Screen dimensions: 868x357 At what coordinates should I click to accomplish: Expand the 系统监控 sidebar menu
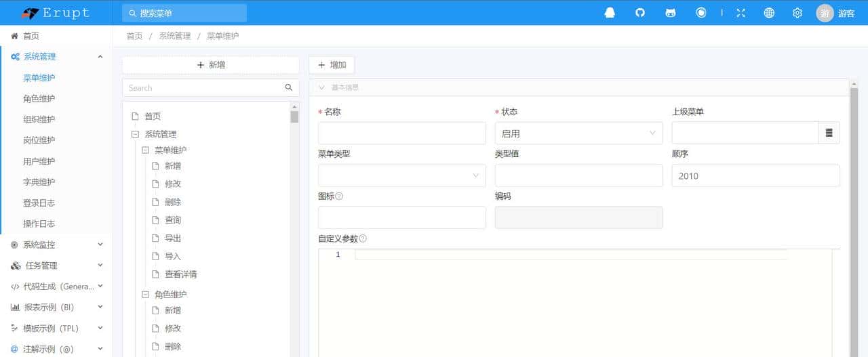(x=100, y=245)
